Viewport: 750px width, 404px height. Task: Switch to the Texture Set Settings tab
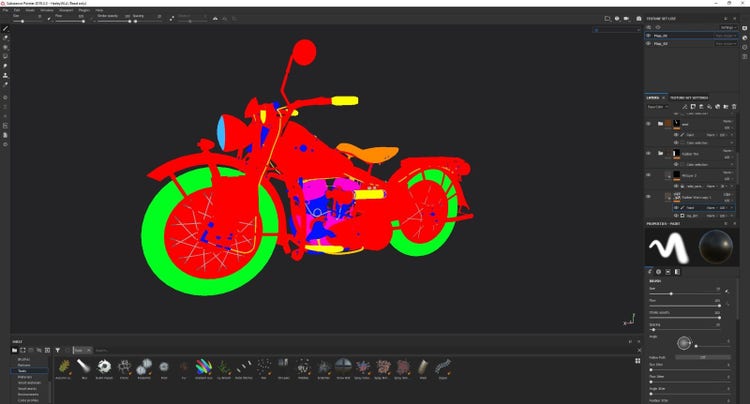tap(690, 96)
